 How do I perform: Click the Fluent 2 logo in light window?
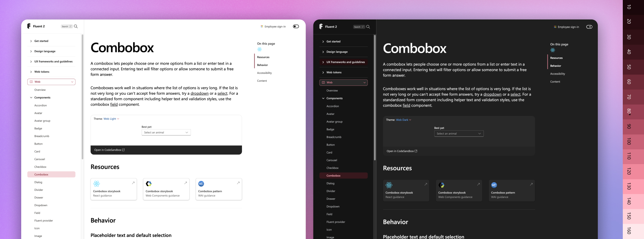tap(29, 26)
